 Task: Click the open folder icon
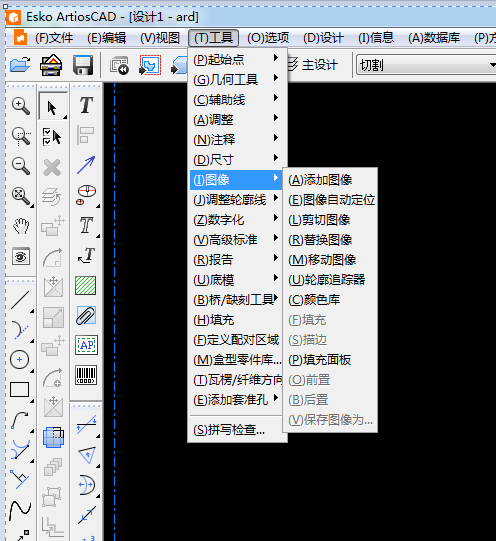click(x=20, y=65)
